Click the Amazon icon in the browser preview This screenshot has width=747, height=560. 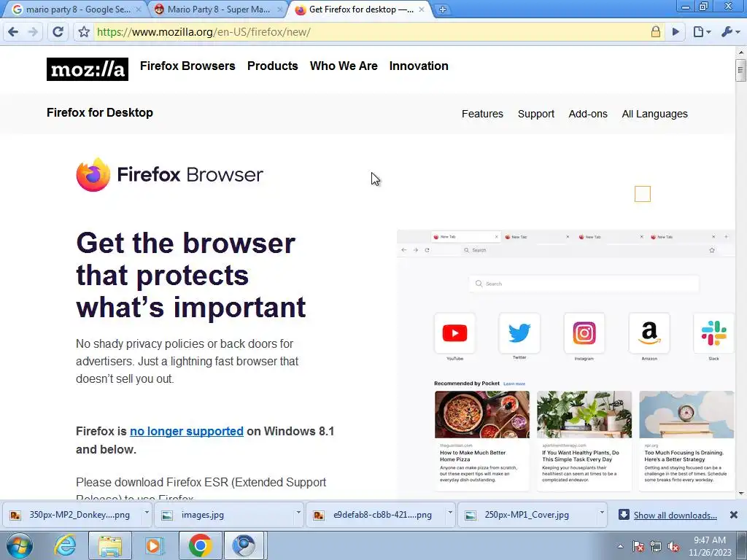[649, 332]
